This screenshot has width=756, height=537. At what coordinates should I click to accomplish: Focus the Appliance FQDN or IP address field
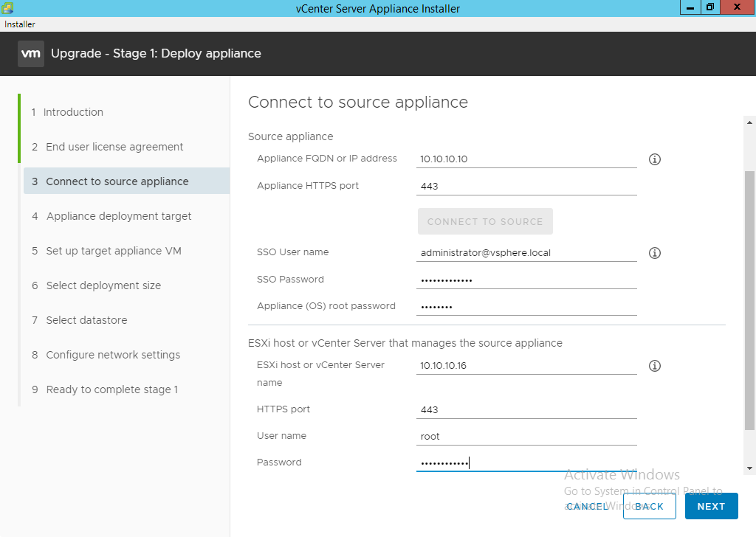(526, 159)
